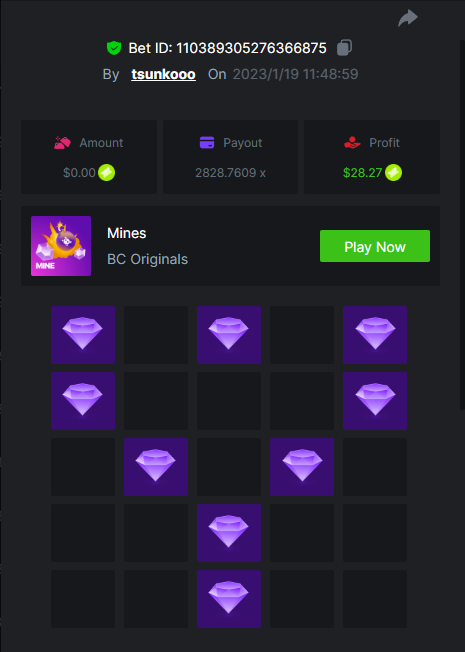Click the share arrow icon
The image size is (465, 652).
[x=408, y=18]
